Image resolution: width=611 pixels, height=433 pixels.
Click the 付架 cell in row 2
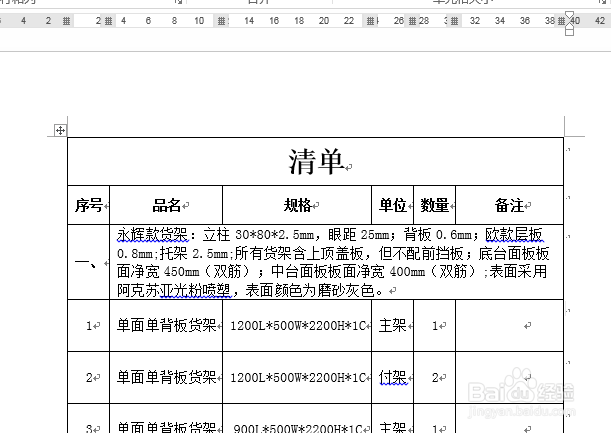[393, 377]
